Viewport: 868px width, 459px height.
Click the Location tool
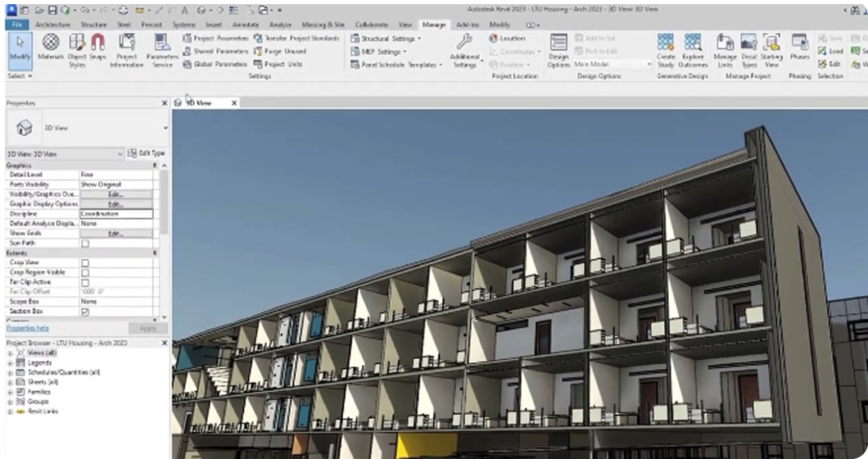[x=507, y=39]
